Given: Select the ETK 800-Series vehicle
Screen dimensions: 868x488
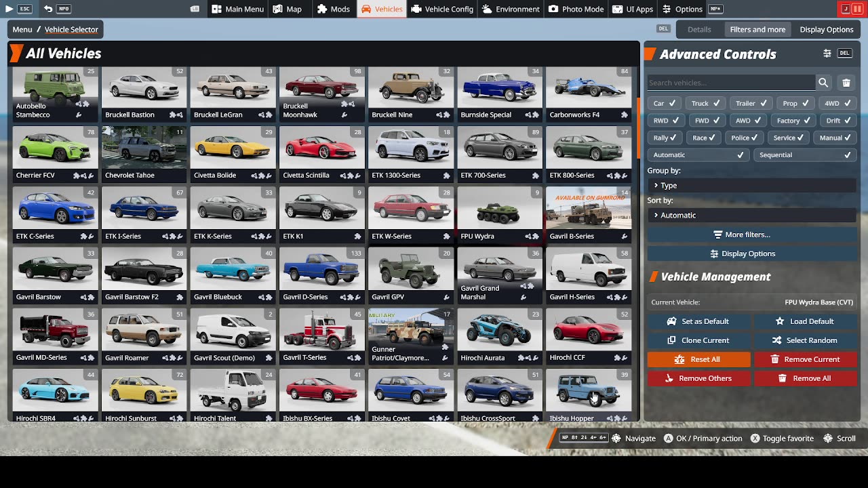Looking at the screenshot, I should 588,155.
